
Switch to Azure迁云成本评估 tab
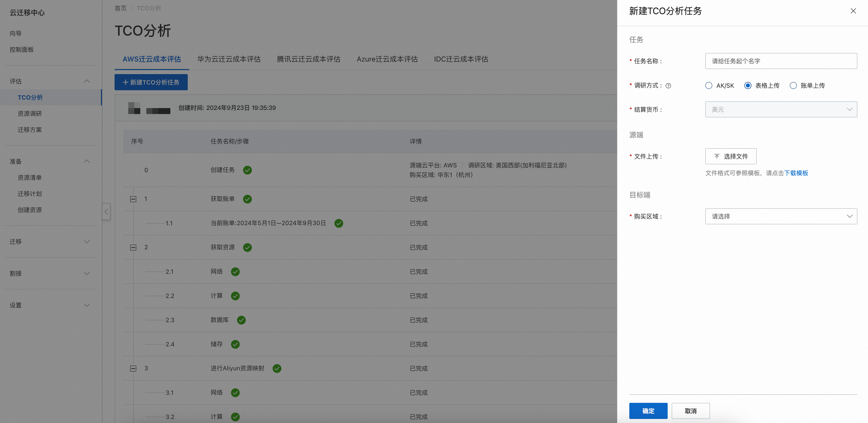(x=387, y=59)
